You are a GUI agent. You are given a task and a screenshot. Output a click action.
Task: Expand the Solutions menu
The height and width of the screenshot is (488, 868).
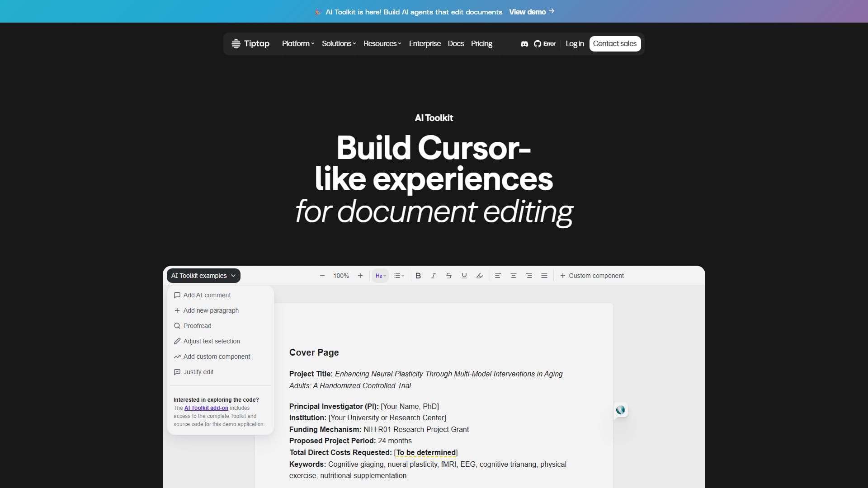tap(339, 44)
